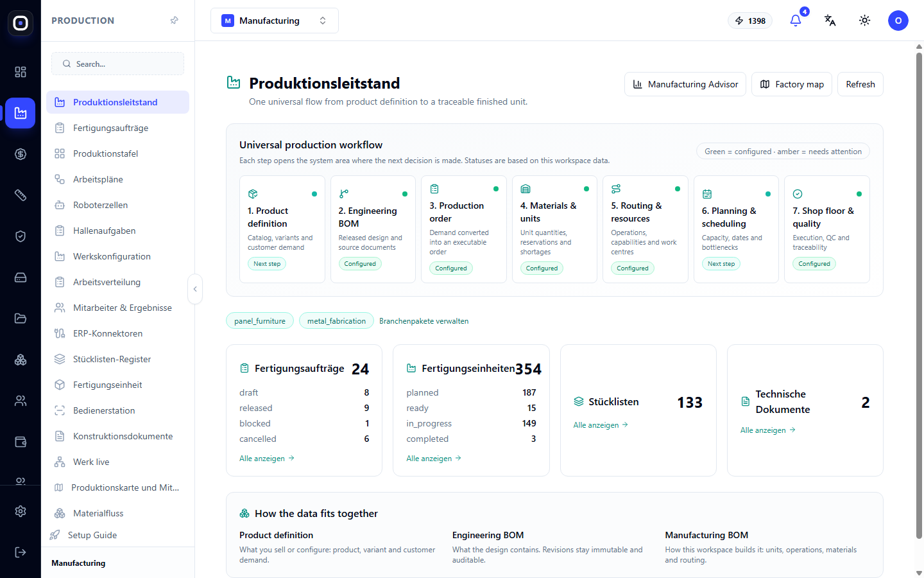Open Stücklisten-Register in the sidebar
Image resolution: width=924 pixels, height=578 pixels.
[118, 359]
